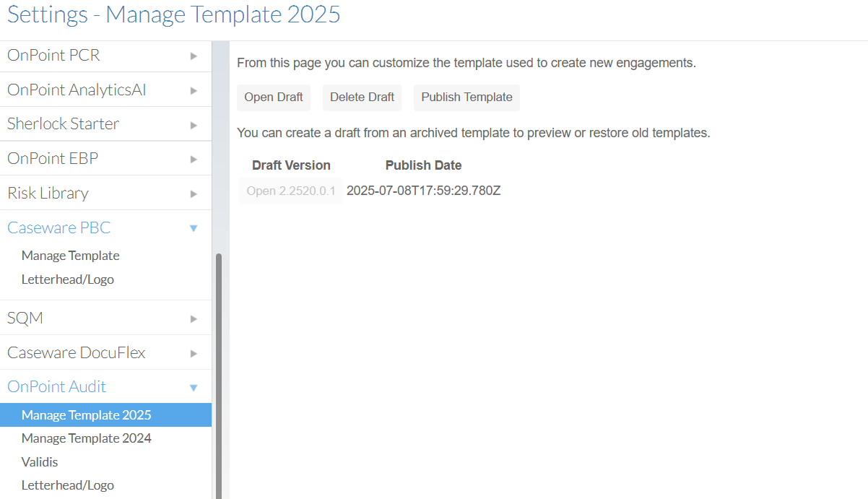Image resolution: width=868 pixels, height=499 pixels.
Task: Expand the OnPoint PCR section arrow
Action: pyautogui.click(x=194, y=56)
